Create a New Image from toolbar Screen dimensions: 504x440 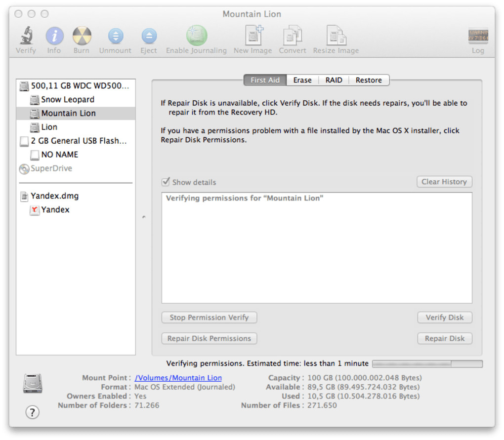click(x=253, y=35)
